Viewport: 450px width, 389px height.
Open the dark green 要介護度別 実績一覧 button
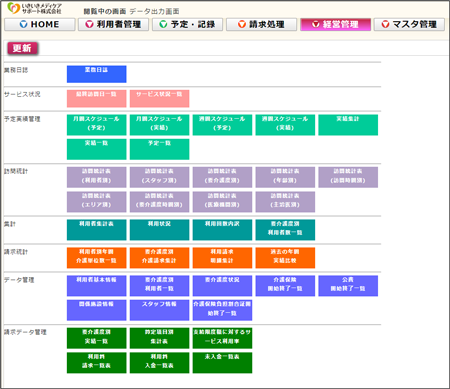click(96, 338)
